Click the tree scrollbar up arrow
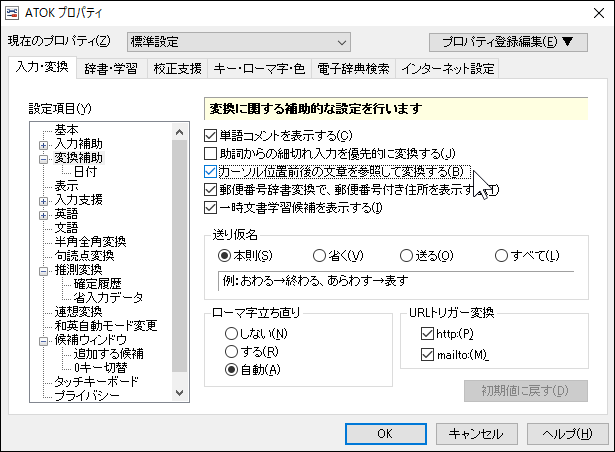Screen dimensions: 615x452 [x=180, y=132]
